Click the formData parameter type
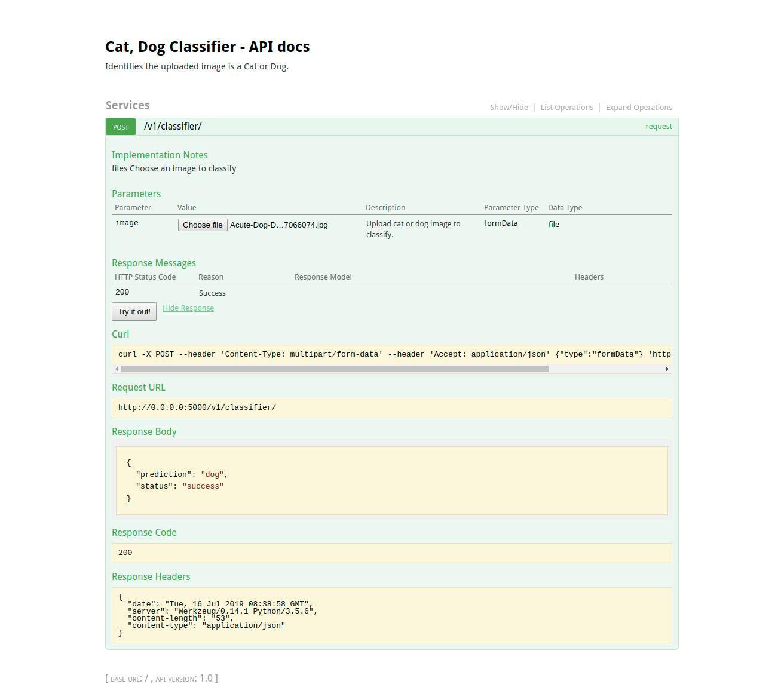Screen dimensions: 784x684 point(501,223)
